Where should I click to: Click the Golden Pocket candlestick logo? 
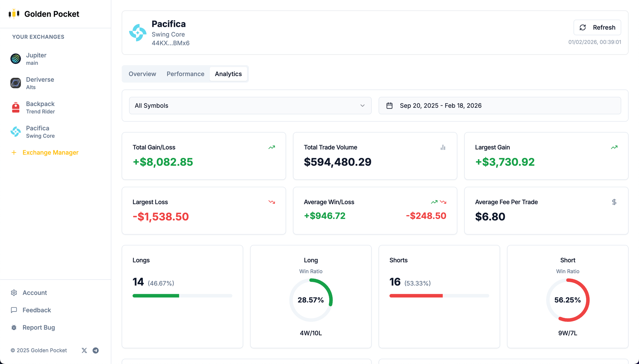click(14, 14)
